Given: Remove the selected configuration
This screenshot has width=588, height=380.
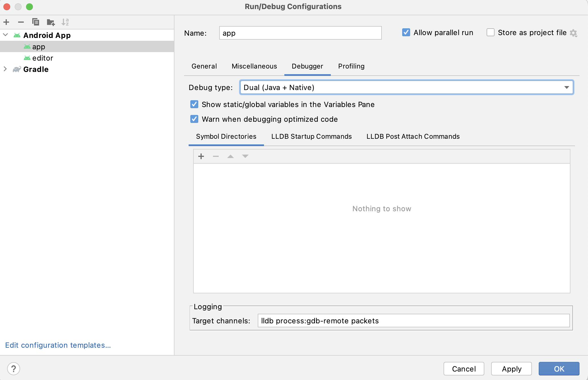Looking at the screenshot, I should click(x=21, y=22).
